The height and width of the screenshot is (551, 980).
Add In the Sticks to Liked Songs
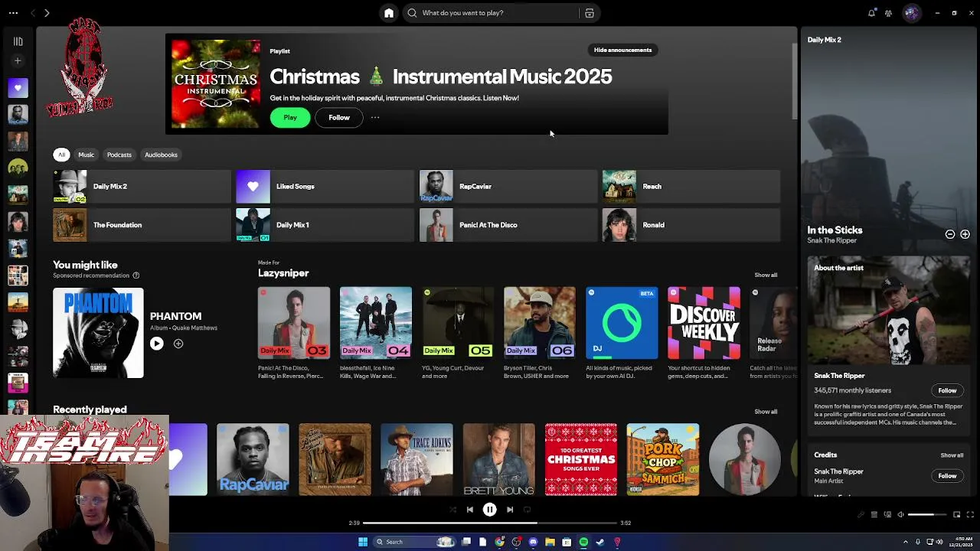[x=965, y=234]
